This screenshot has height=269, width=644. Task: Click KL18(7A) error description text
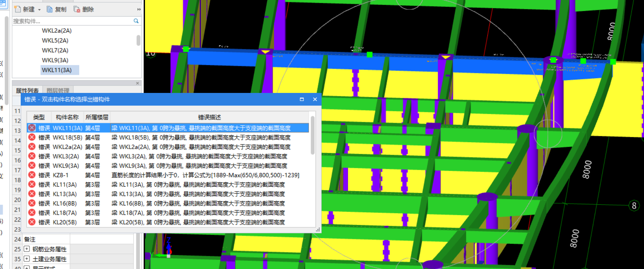click(198, 213)
